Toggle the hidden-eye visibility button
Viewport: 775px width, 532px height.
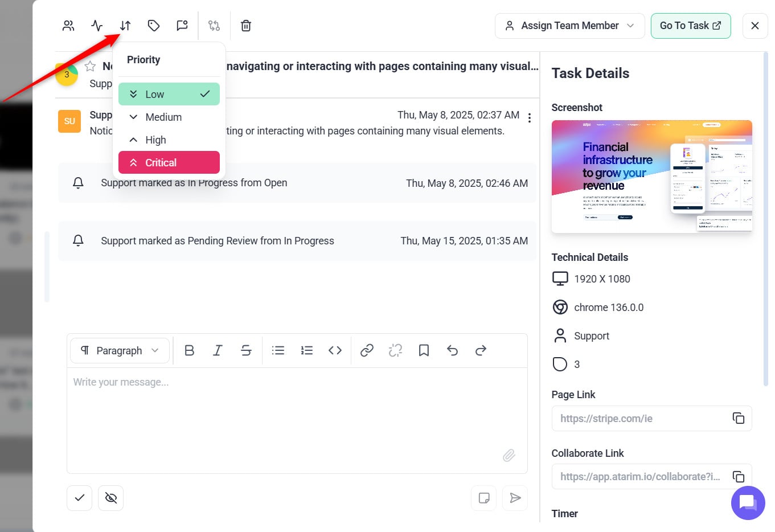[x=111, y=498]
